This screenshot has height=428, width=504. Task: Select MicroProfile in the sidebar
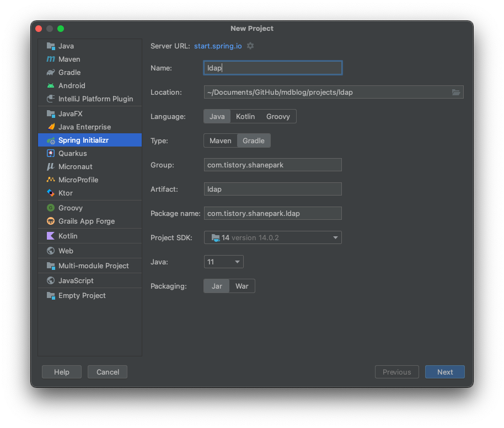(x=90, y=180)
